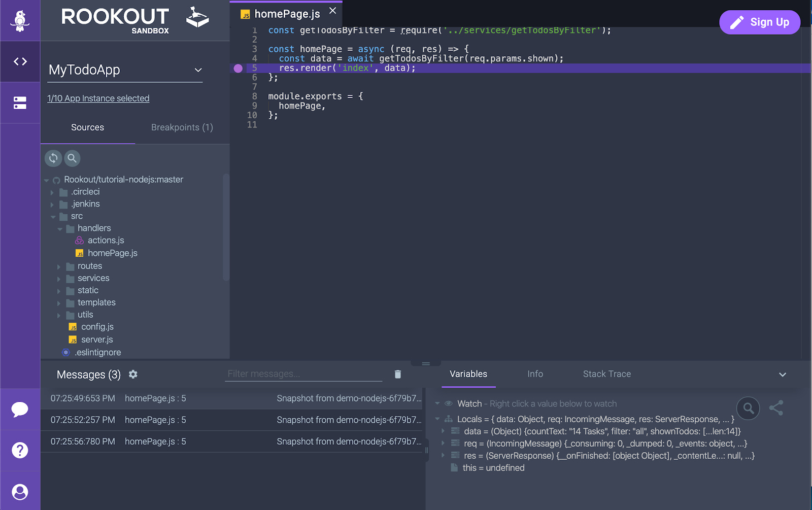The width and height of the screenshot is (812, 510).
Task: Toggle the breakpoint on line 5
Action: click(x=238, y=68)
